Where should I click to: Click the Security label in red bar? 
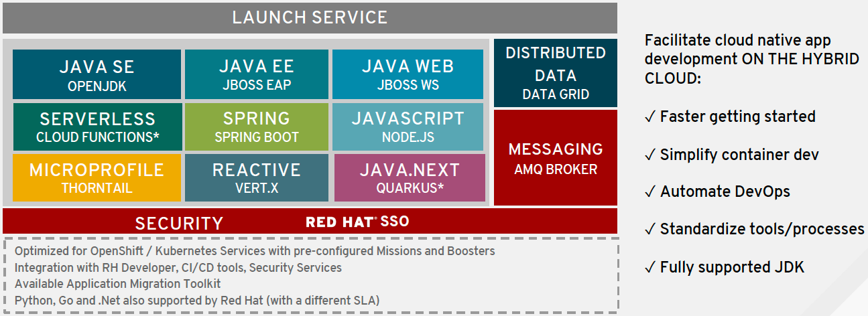pos(179,223)
